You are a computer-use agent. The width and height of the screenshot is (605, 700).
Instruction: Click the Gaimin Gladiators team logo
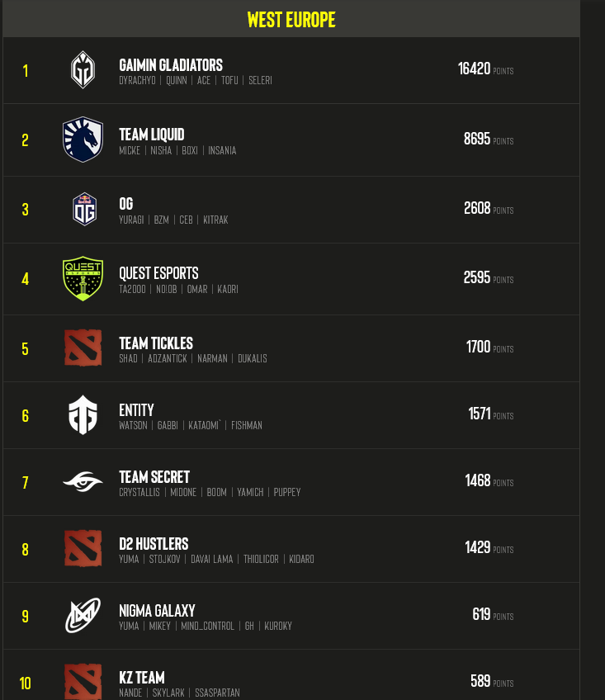point(83,70)
